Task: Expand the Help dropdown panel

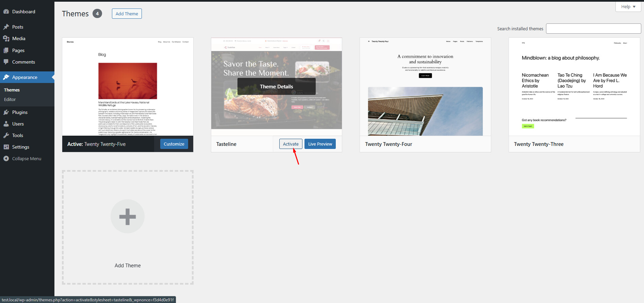Action: [628, 7]
